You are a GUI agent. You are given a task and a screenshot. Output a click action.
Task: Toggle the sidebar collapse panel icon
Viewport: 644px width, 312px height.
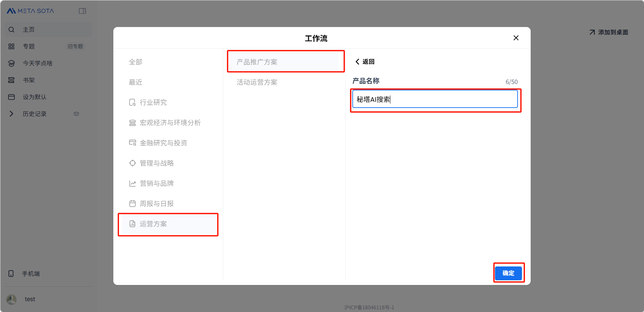pos(82,11)
